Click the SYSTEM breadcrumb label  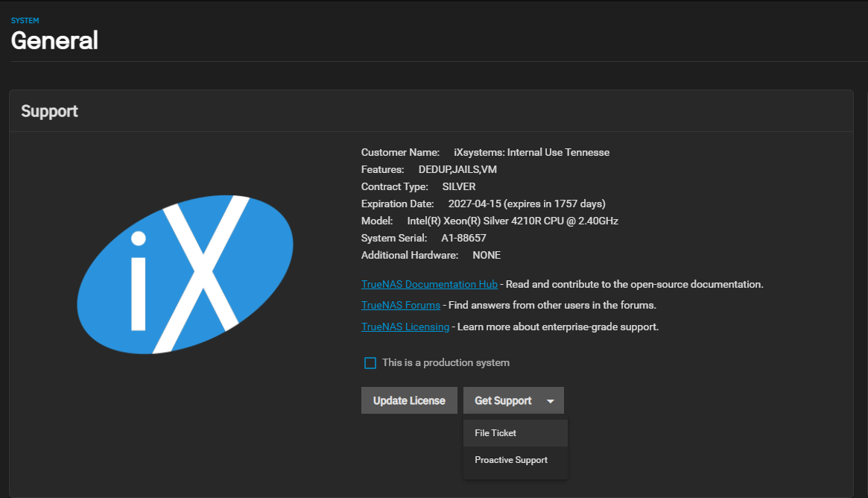[25, 20]
